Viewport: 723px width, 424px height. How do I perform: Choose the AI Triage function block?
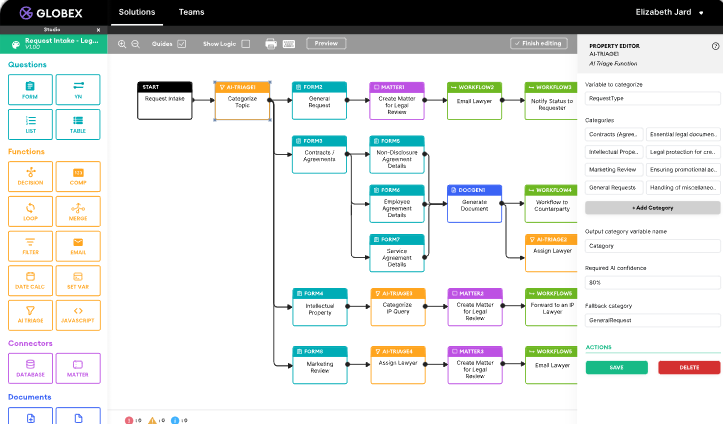[x=30, y=315]
